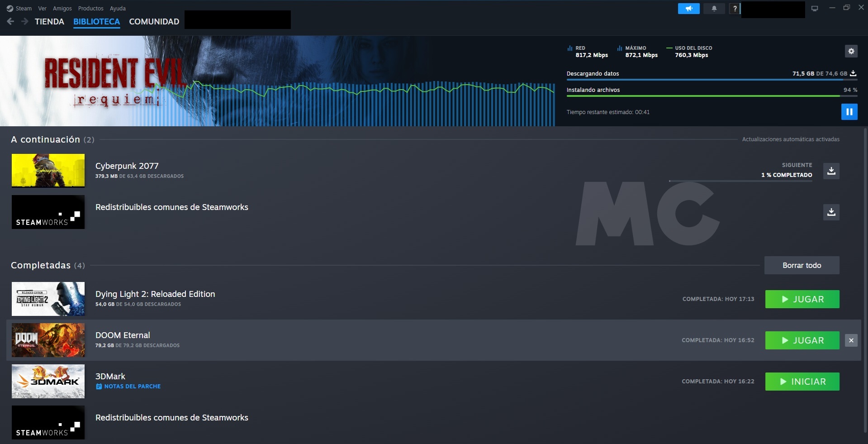Open the queued Steamworks thumbnail
This screenshot has width=868, height=444.
(x=48, y=212)
